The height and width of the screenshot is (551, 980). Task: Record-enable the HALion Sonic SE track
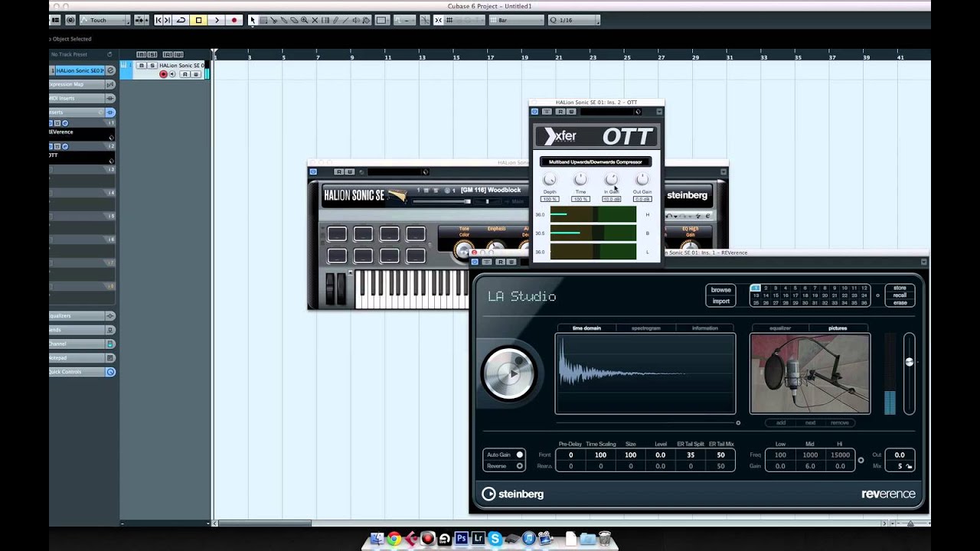pos(163,74)
